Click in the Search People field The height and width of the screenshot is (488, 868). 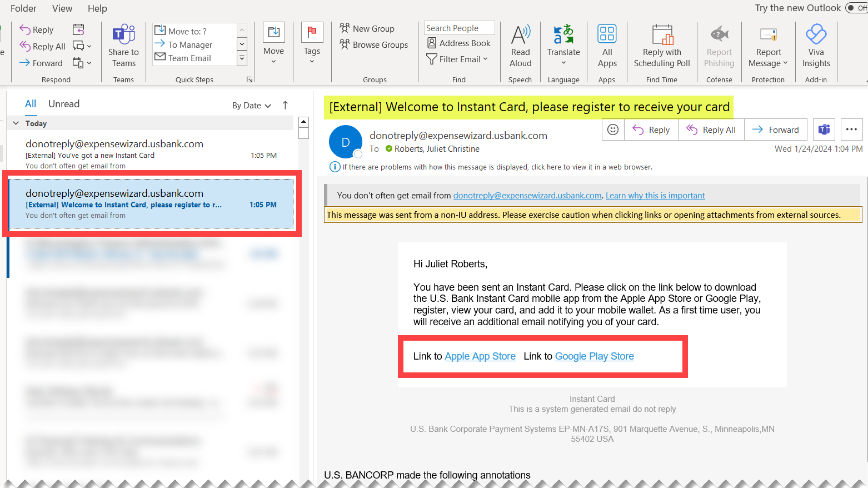click(x=459, y=28)
